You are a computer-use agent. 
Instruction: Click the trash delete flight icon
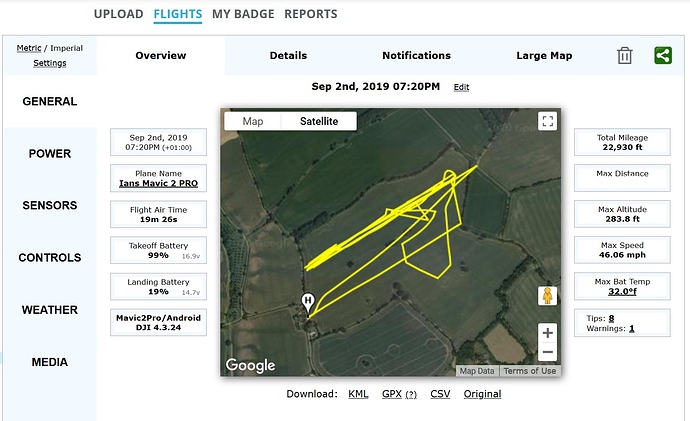coord(625,56)
